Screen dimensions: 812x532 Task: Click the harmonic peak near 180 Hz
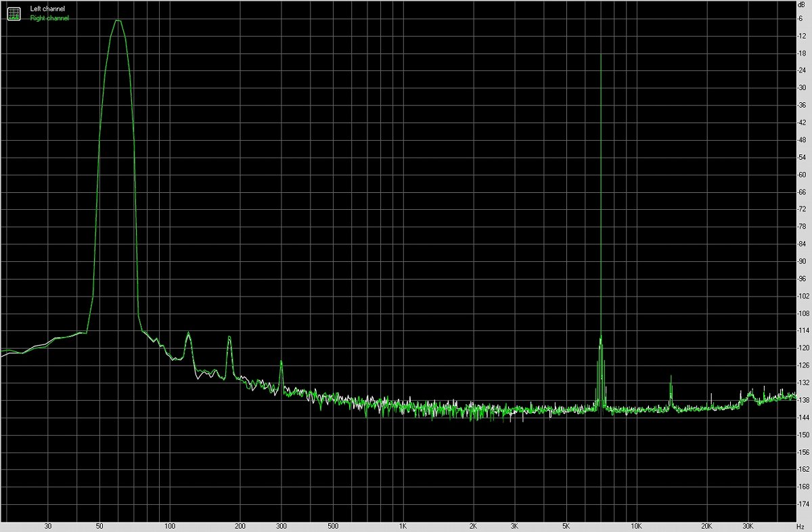point(229,338)
